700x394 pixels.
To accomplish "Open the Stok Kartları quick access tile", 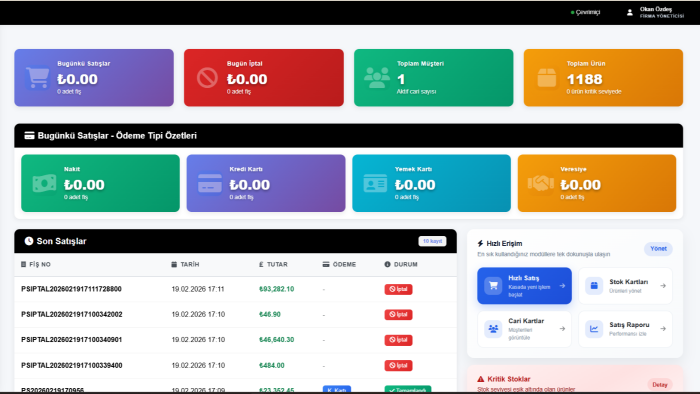I will pos(625,286).
